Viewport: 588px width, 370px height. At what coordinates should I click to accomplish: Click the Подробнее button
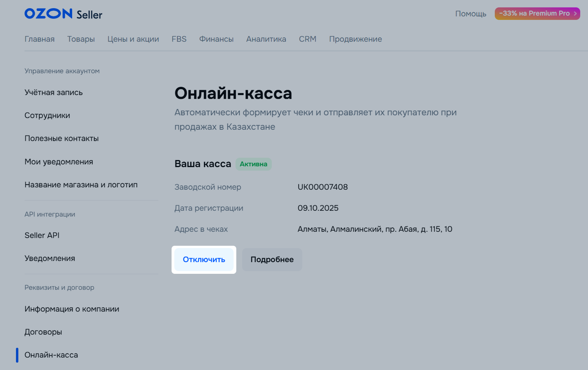[x=272, y=259]
